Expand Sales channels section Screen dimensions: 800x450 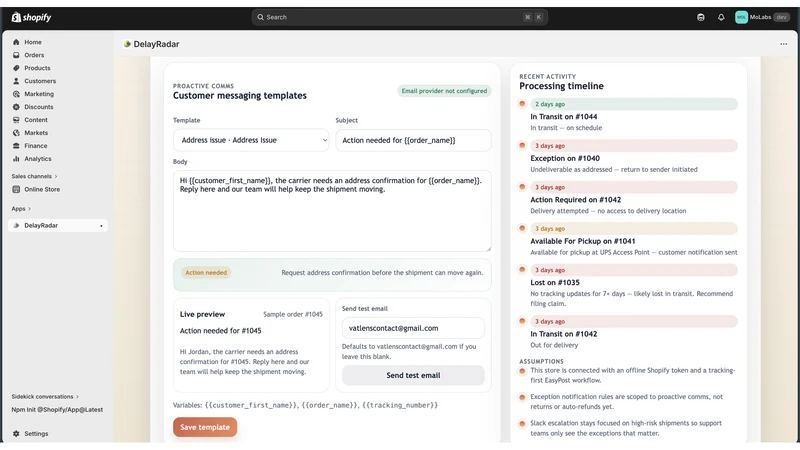point(34,177)
